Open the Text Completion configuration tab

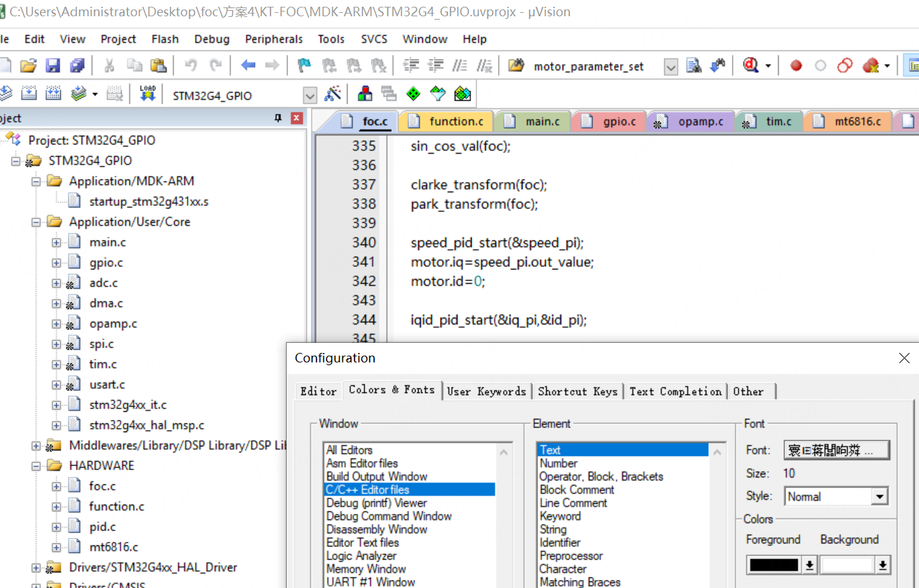click(676, 391)
